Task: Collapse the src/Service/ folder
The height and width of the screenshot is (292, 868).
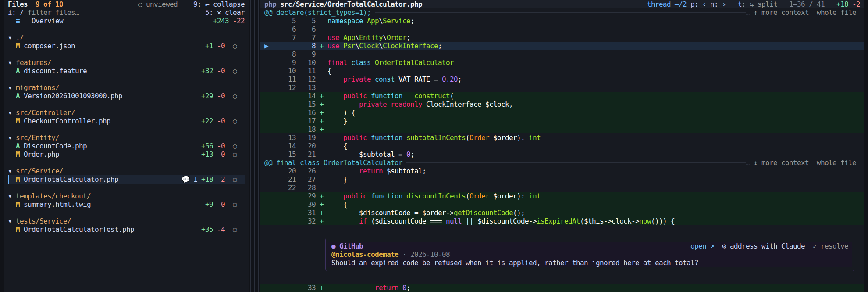Action: coord(10,171)
